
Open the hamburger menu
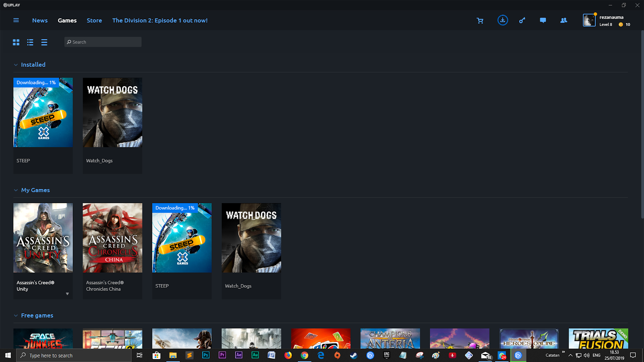click(16, 20)
